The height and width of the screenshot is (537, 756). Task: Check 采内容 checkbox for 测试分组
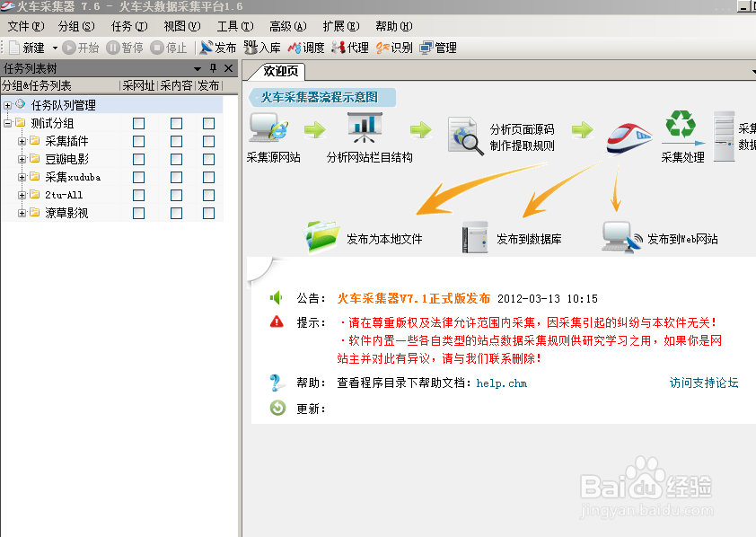tap(177, 123)
